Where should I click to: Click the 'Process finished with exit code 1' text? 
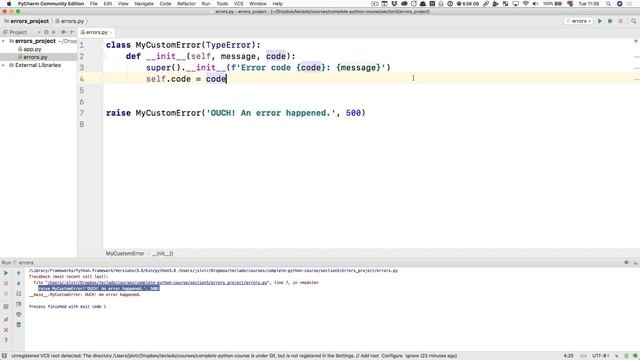[67, 306]
